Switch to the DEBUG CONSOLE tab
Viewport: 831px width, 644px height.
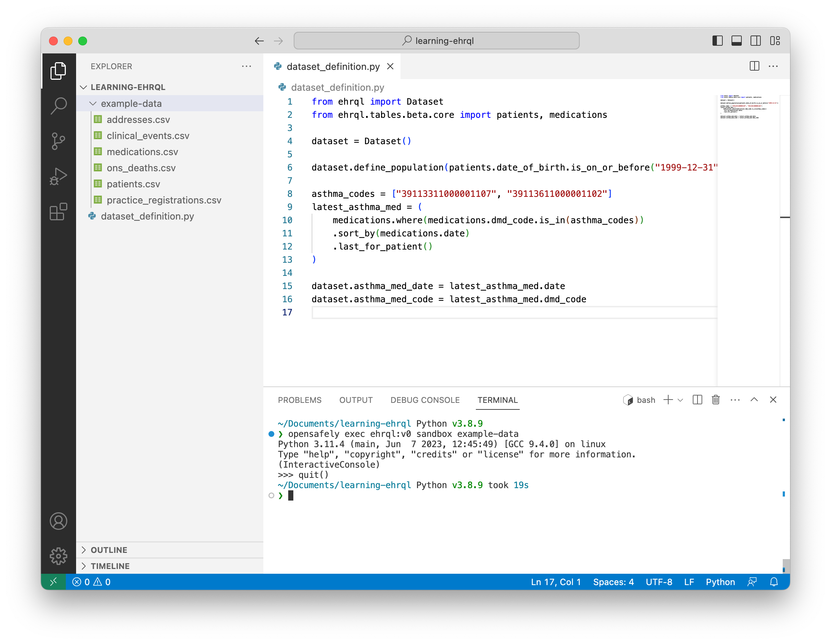[x=425, y=400]
